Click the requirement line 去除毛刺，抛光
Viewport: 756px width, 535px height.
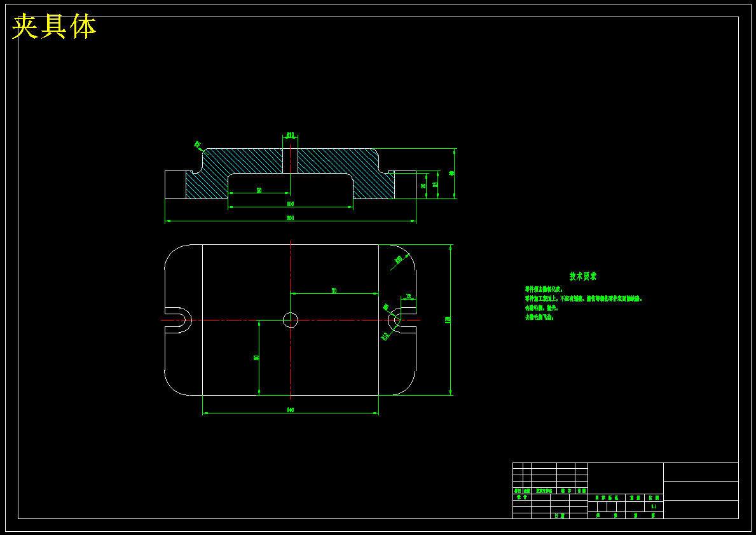coord(541,308)
